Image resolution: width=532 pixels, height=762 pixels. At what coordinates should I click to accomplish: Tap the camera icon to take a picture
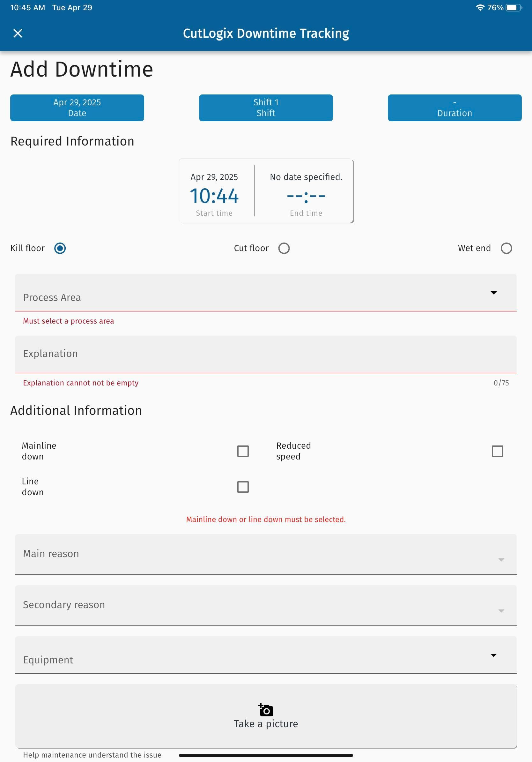tap(266, 710)
